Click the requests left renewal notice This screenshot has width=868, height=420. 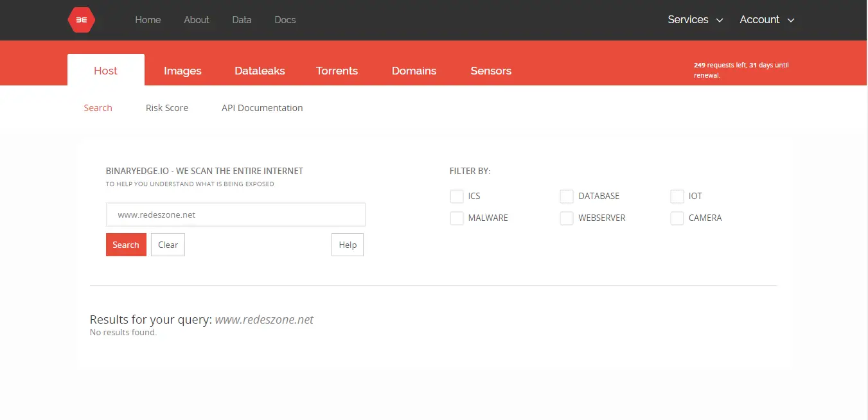pos(741,70)
